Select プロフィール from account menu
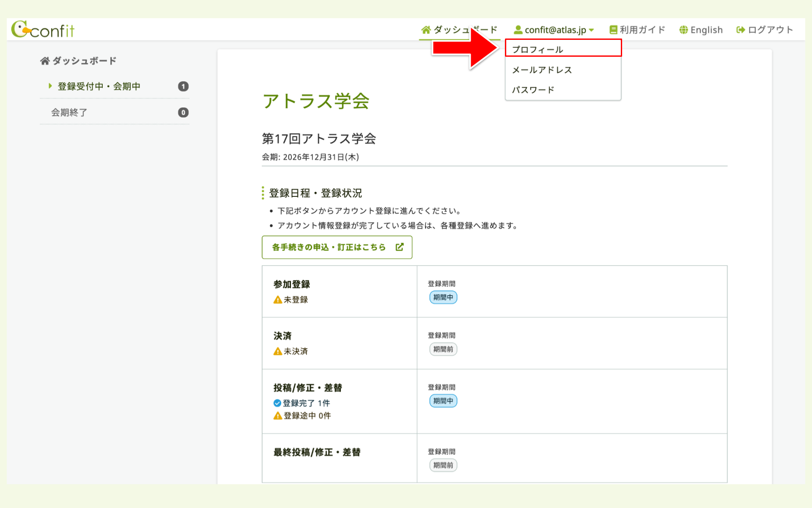812x508 pixels. click(x=538, y=50)
